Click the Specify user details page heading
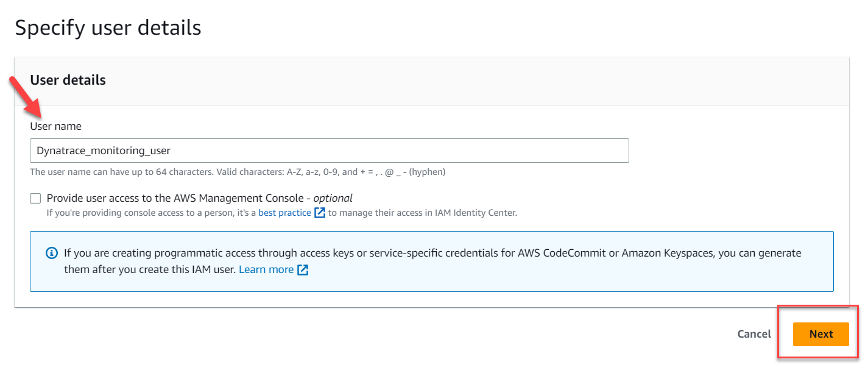Screen dimensions: 868x373 point(108,27)
